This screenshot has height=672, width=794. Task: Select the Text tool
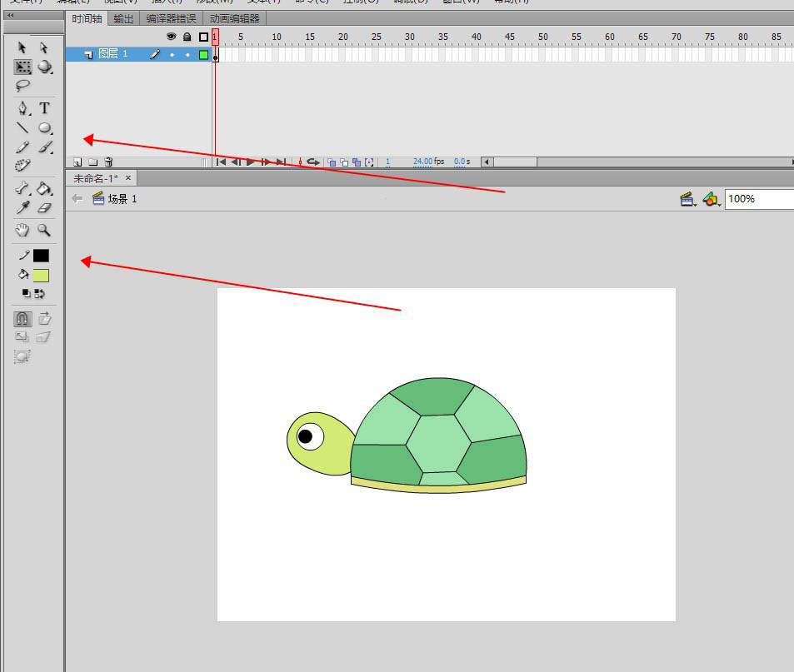point(45,108)
